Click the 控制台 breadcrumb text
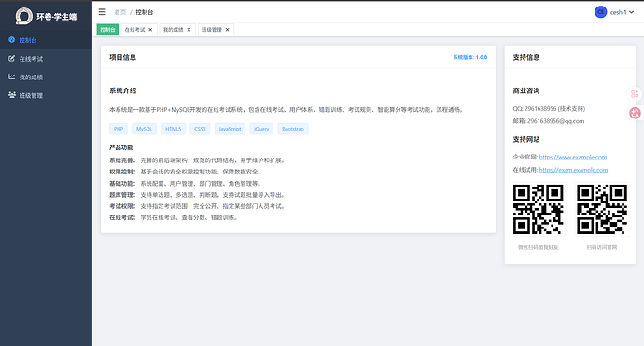This screenshot has width=644, height=346. pos(144,12)
